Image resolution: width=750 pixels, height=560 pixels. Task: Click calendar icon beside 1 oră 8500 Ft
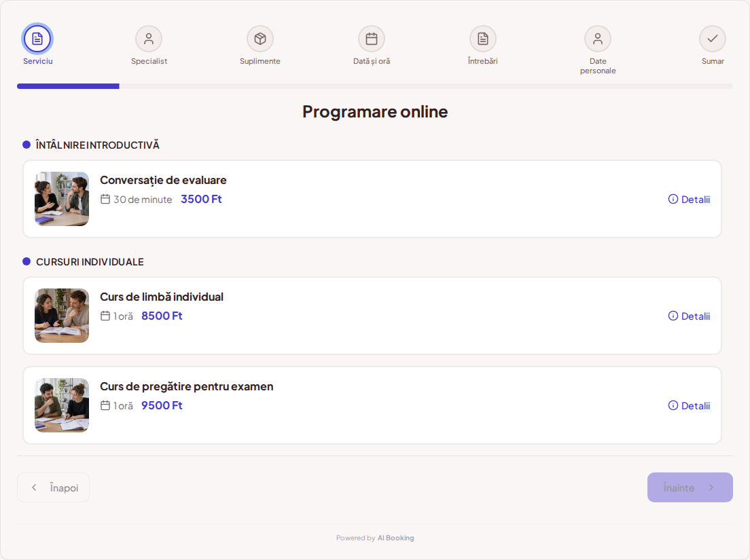tap(105, 316)
